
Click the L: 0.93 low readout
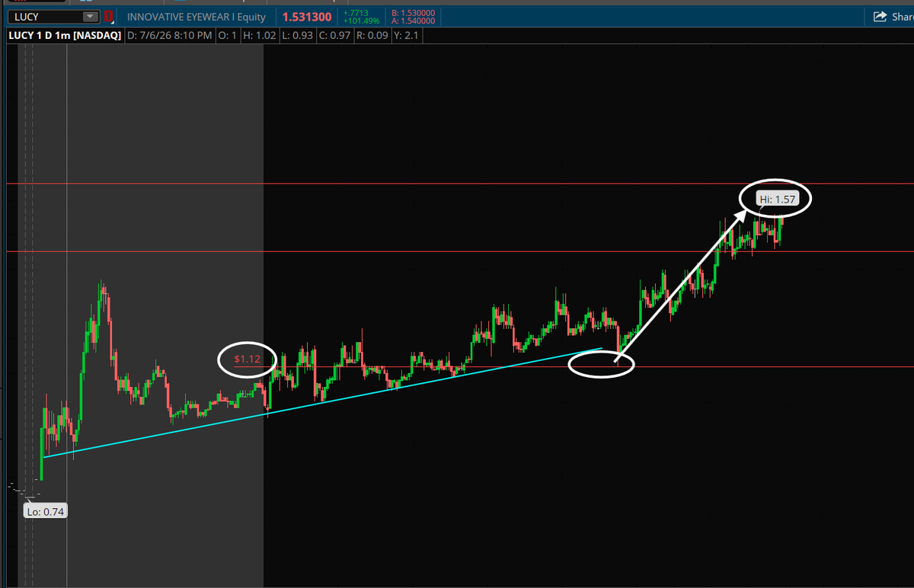click(296, 35)
